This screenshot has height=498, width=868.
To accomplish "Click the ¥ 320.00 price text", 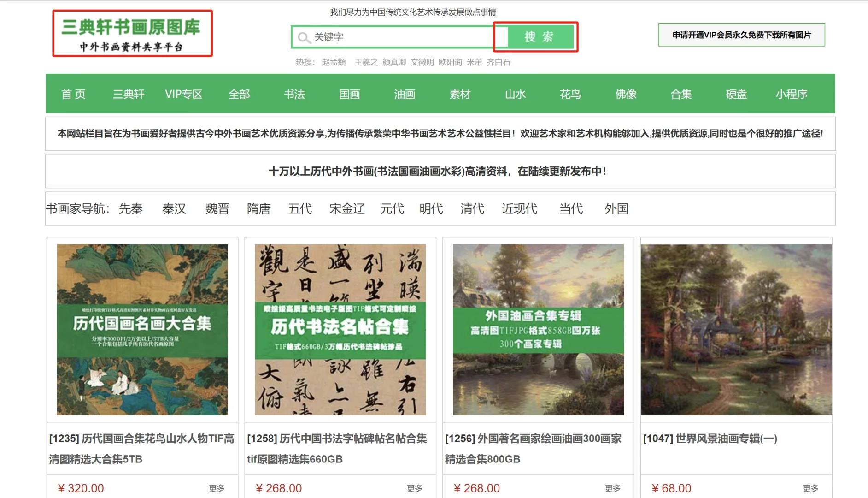I will [81, 488].
